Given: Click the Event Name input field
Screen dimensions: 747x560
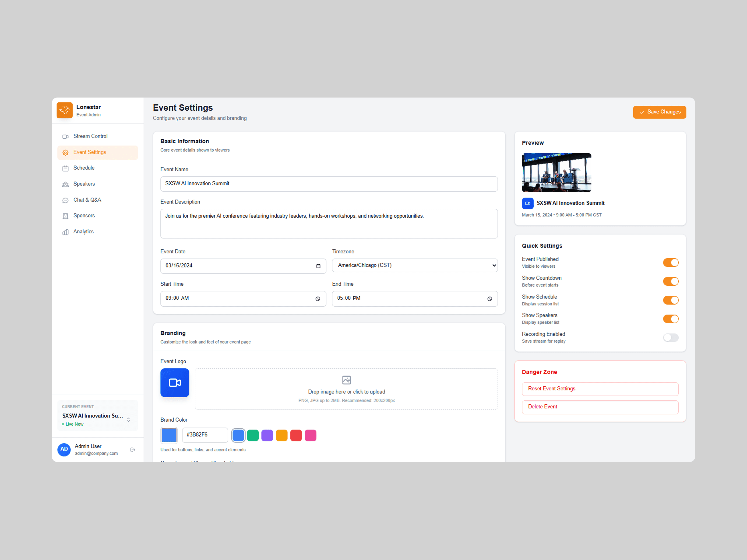Looking at the screenshot, I should click(329, 184).
